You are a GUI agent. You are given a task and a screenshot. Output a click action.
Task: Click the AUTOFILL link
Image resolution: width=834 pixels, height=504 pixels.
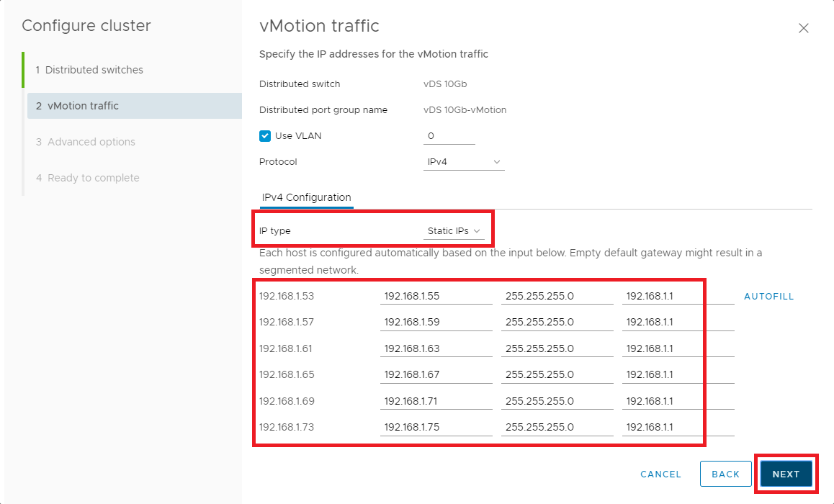(x=768, y=297)
